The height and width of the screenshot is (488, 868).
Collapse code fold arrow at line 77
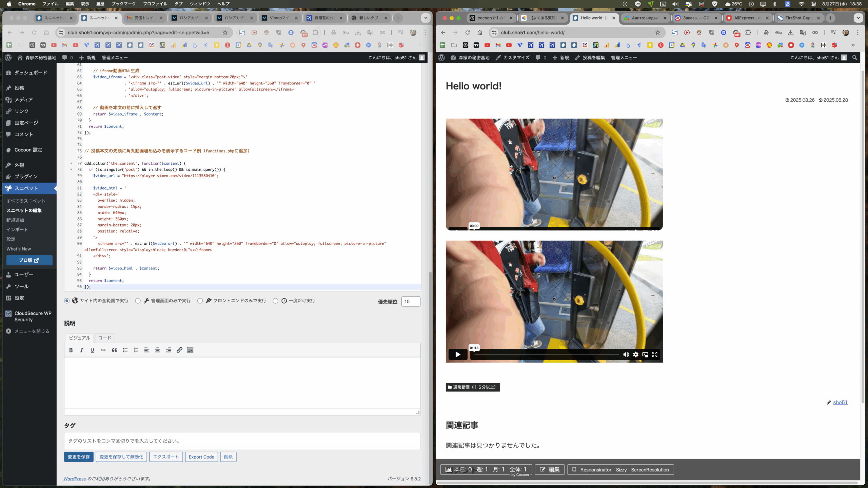(x=71, y=163)
